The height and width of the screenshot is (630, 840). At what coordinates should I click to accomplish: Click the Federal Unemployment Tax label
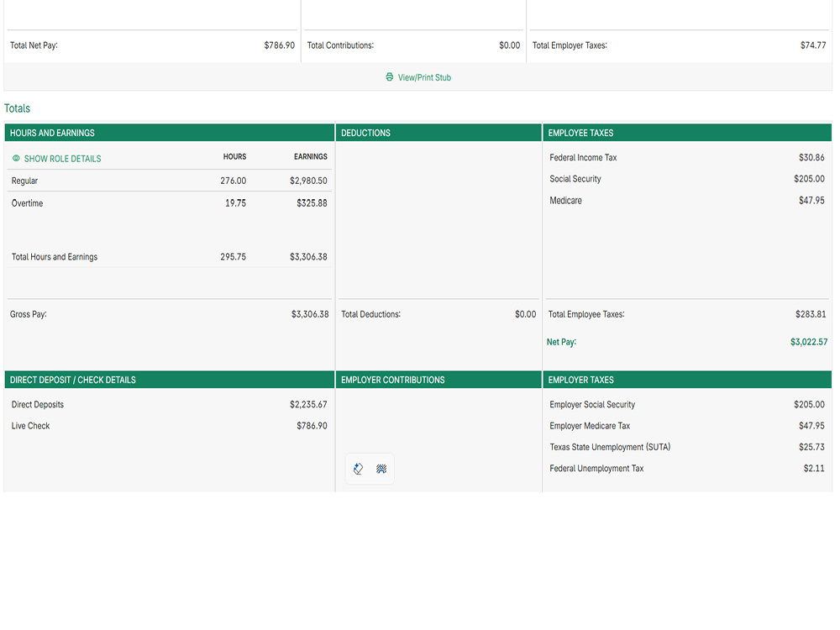[x=596, y=469]
